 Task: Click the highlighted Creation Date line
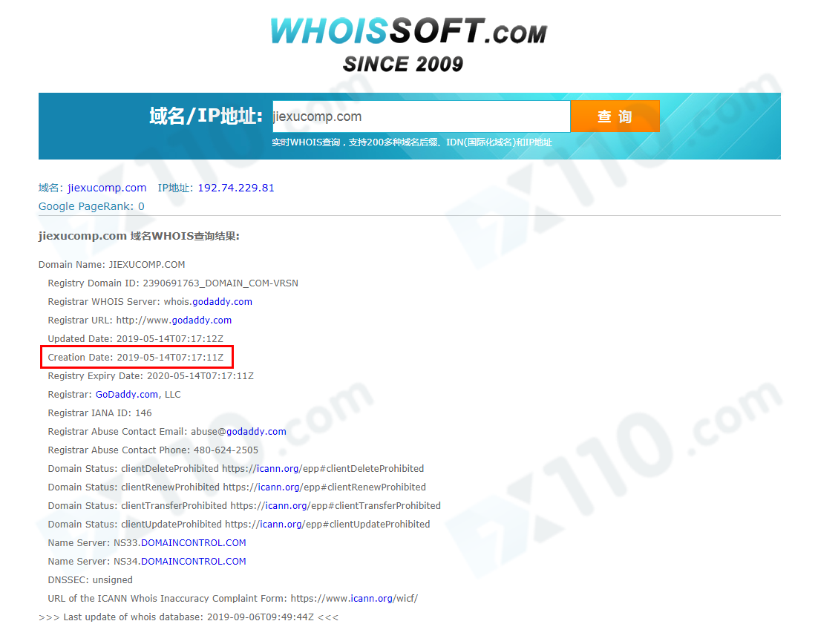(x=136, y=357)
